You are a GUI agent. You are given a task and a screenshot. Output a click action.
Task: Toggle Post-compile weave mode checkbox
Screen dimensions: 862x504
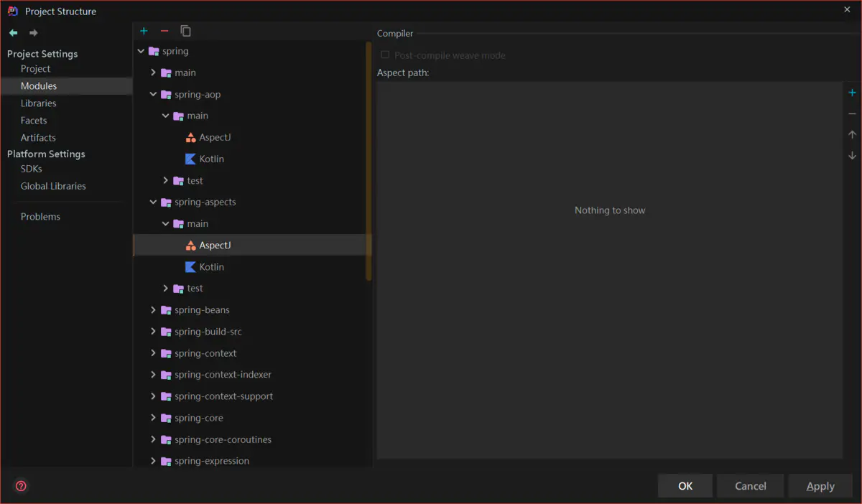pos(385,55)
